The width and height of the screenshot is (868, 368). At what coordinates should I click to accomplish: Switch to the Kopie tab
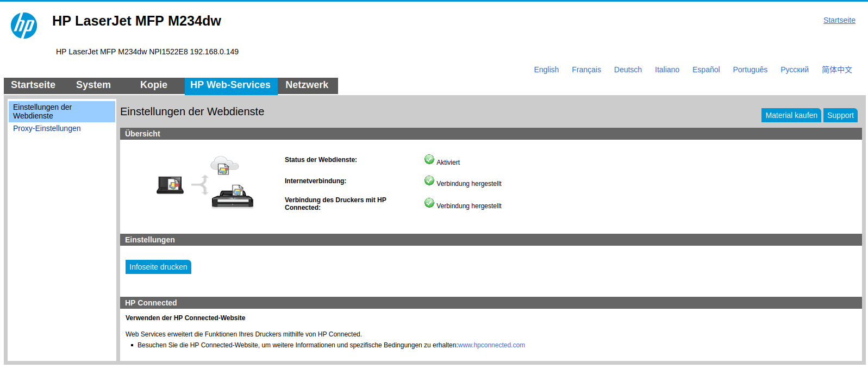pos(154,85)
